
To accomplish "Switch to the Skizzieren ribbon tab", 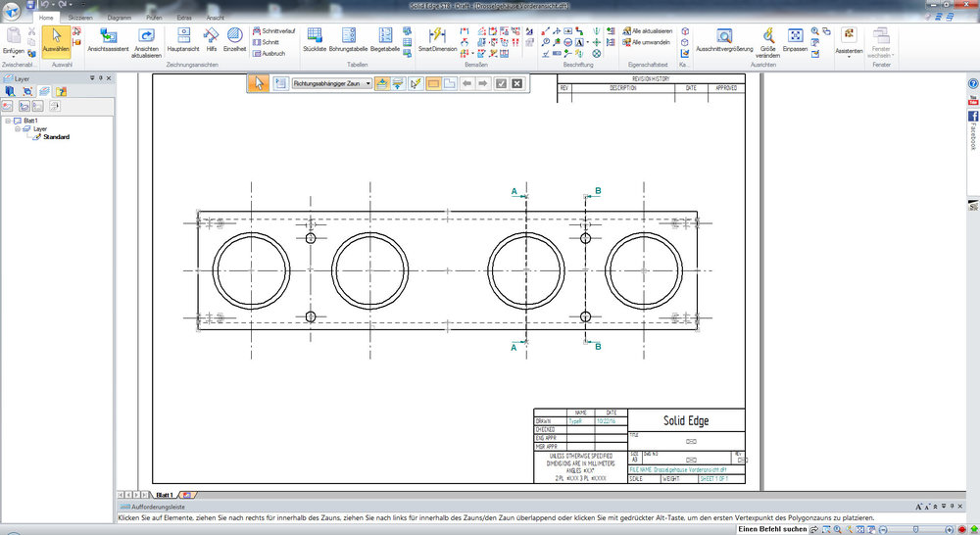I will coord(81,18).
